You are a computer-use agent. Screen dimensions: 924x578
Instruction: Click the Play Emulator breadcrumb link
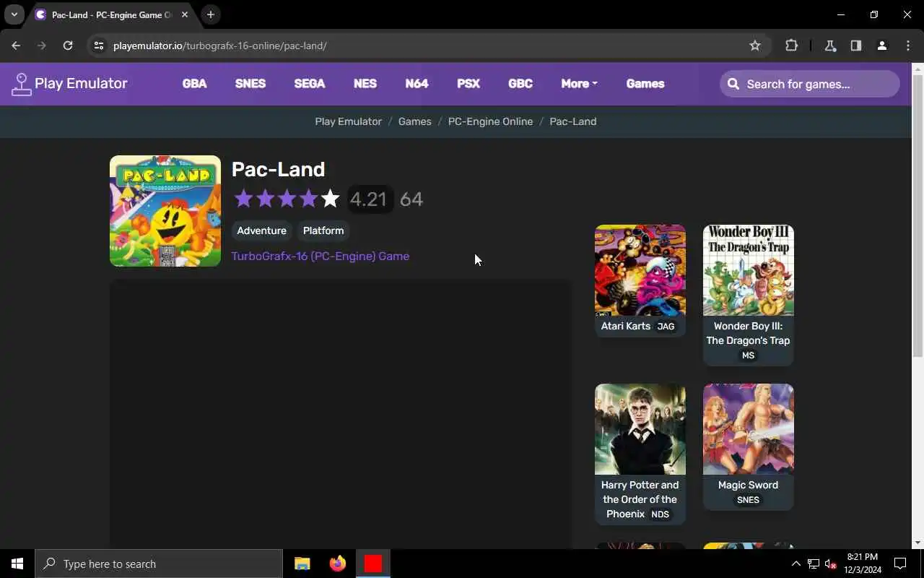pyautogui.click(x=348, y=121)
